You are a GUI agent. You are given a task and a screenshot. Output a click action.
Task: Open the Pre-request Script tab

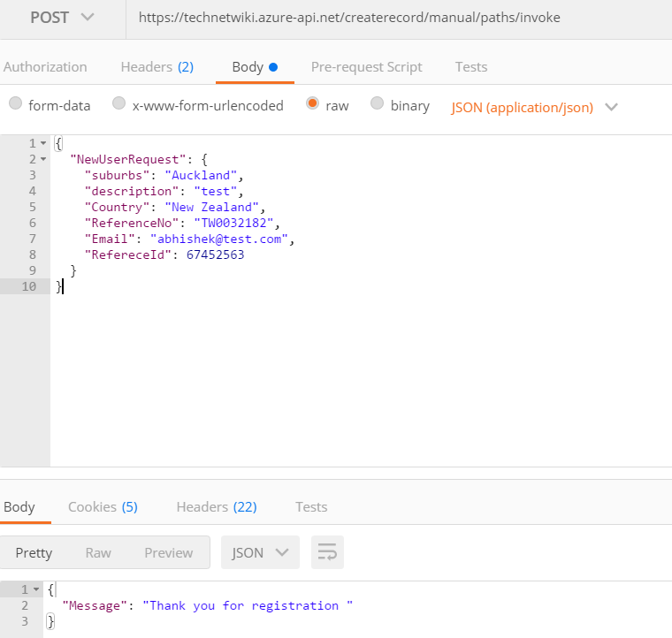pos(366,67)
